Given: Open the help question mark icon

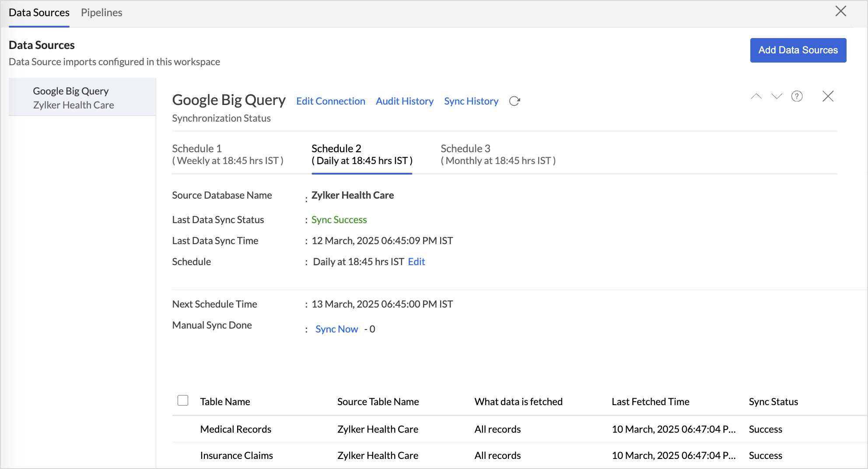Looking at the screenshot, I should [x=797, y=96].
